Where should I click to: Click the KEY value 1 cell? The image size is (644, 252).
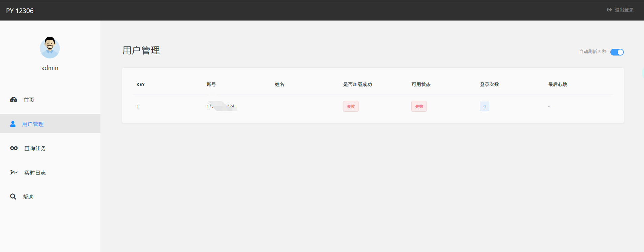pyautogui.click(x=138, y=106)
